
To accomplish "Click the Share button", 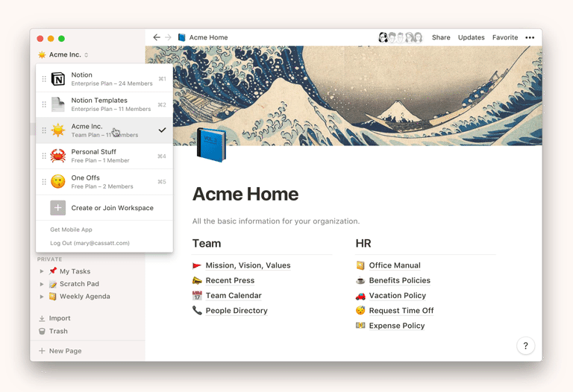I will [441, 37].
